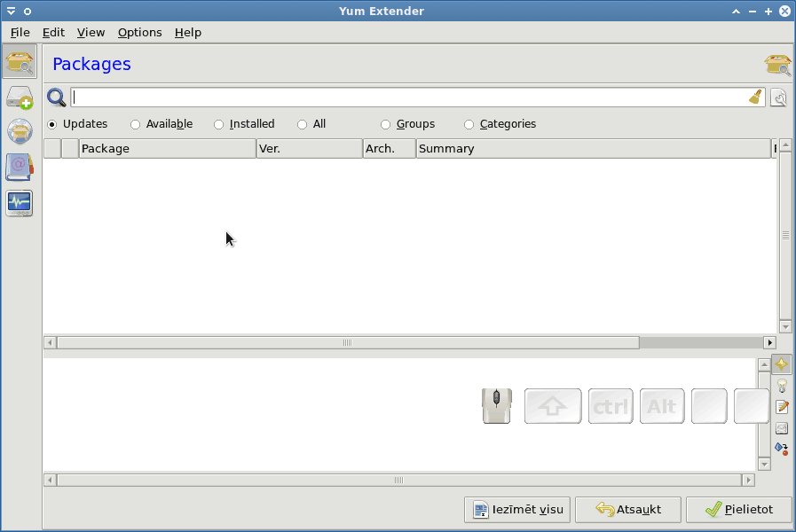Select the All packages filter
Viewport: 796px width, 532px height.
[311, 124]
